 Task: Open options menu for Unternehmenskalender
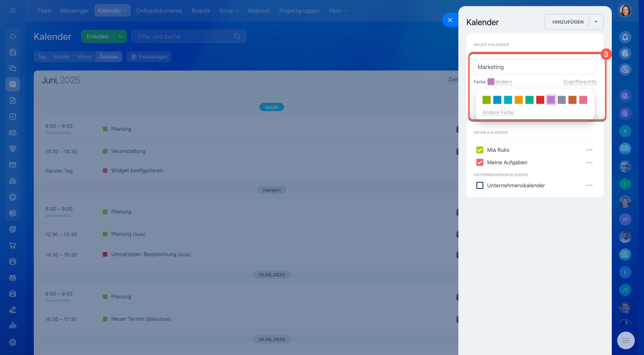click(589, 186)
